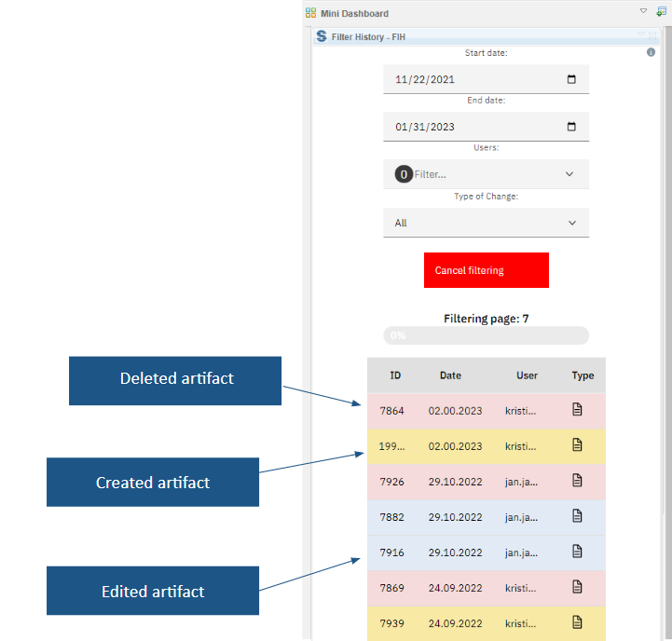
Task: Click the document icon in row 7882
Action: (x=577, y=516)
